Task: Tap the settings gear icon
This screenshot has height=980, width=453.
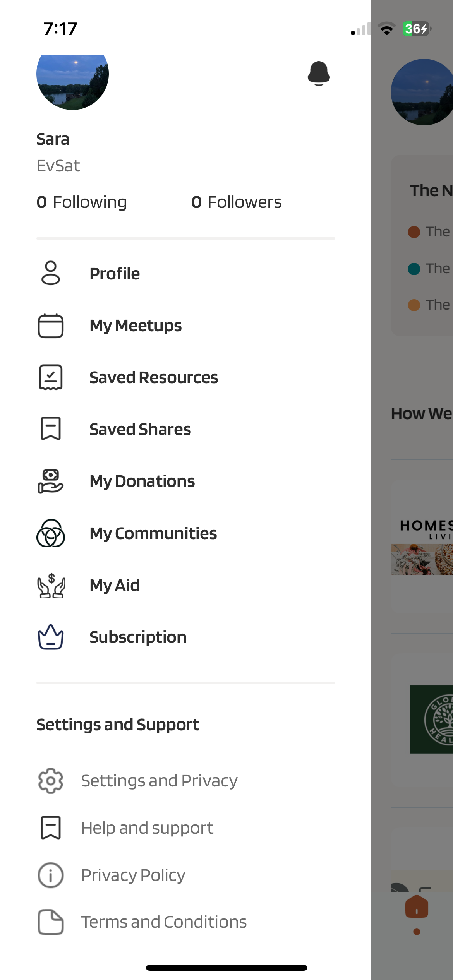Action: coord(51,781)
